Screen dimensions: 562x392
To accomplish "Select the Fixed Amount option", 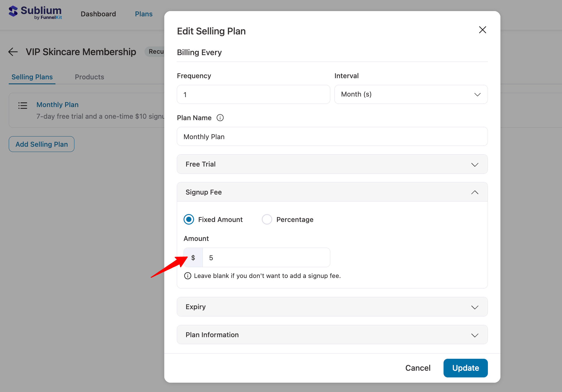I will pyautogui.click(x=189, y=219).
